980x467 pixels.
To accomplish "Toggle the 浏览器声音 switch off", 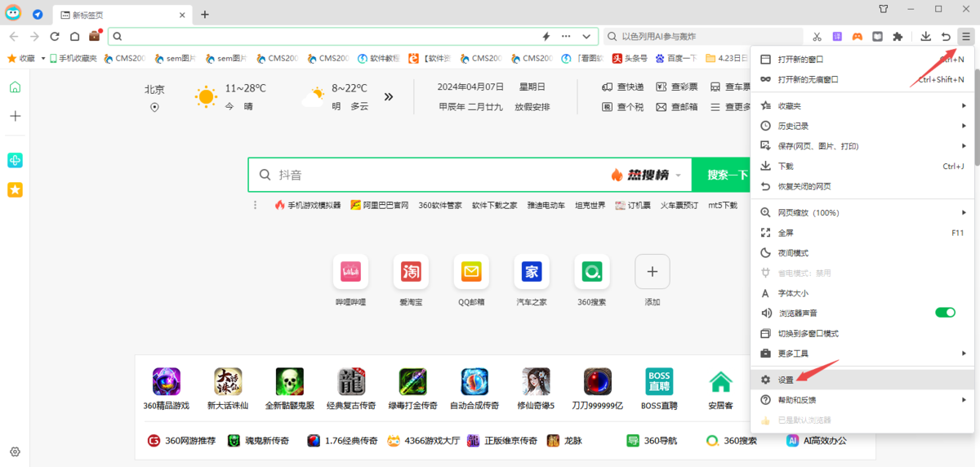I will (x=945, y=313).
